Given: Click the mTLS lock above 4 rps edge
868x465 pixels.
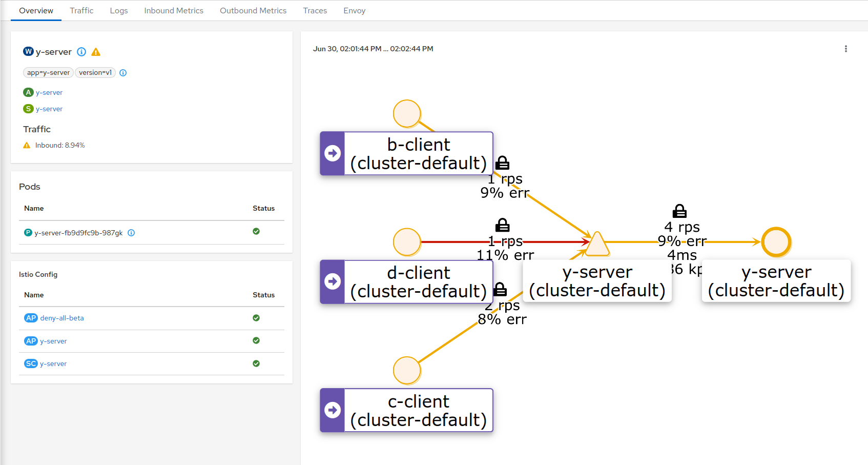Looking at the screenshot, I should point(679,211).
